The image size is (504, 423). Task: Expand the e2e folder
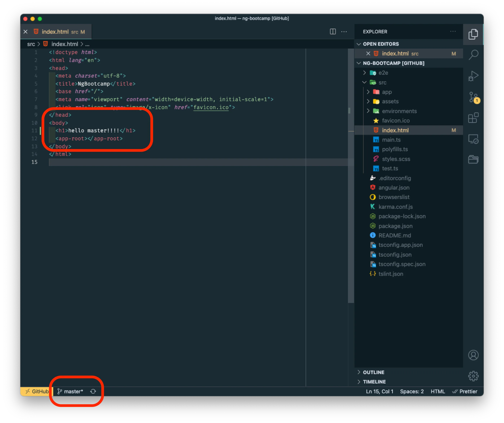408,73
